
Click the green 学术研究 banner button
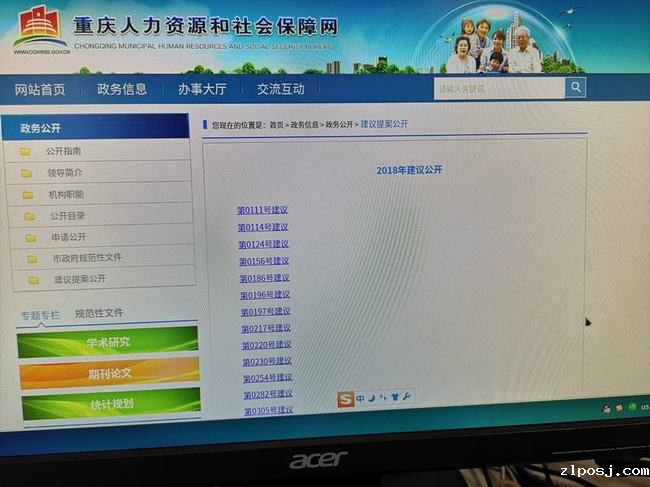coord(108,342)
